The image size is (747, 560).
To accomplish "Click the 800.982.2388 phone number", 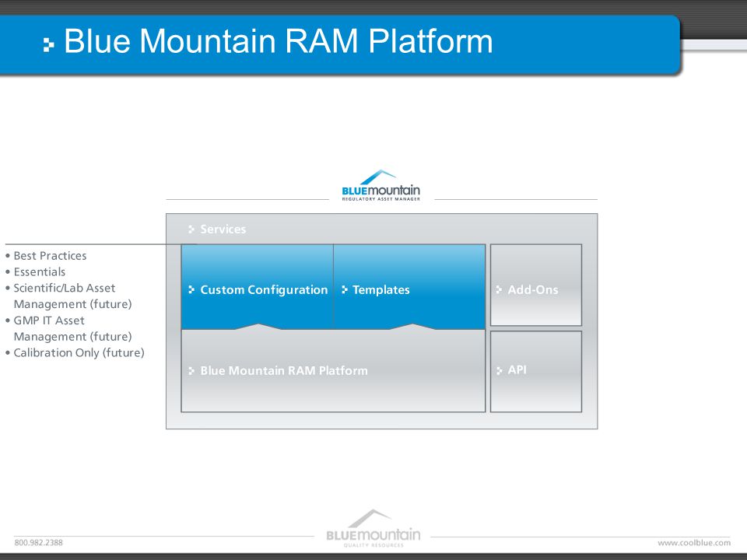I will [39, 542].
